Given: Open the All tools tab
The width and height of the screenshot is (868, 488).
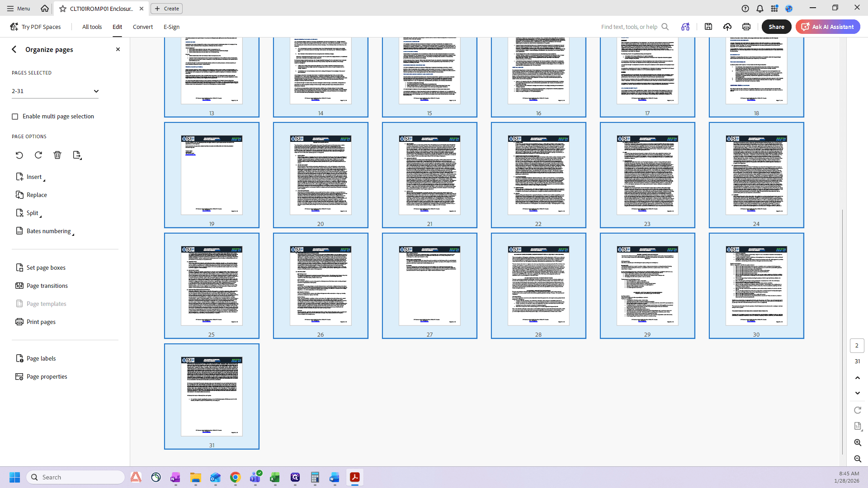Looking at the screenshot, I should pyautogui.click(x=92, y=27).
